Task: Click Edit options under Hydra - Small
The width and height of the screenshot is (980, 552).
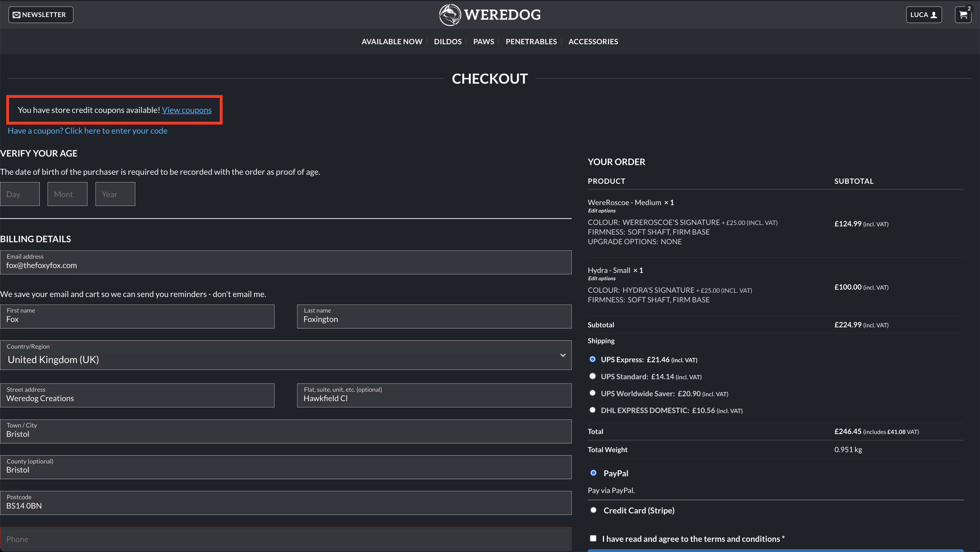Action: point(601,278)
